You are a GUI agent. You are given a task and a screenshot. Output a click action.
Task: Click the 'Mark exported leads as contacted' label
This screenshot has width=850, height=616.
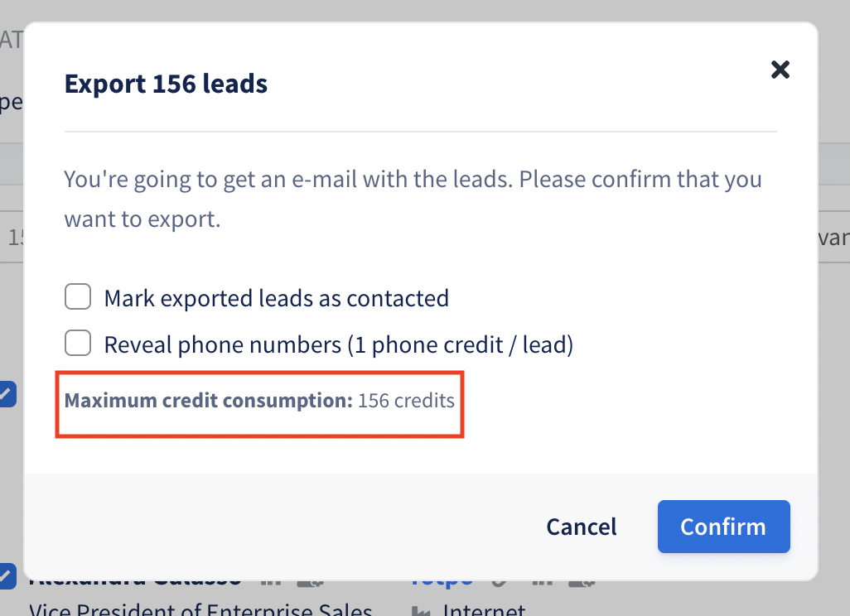pos(277,298)
